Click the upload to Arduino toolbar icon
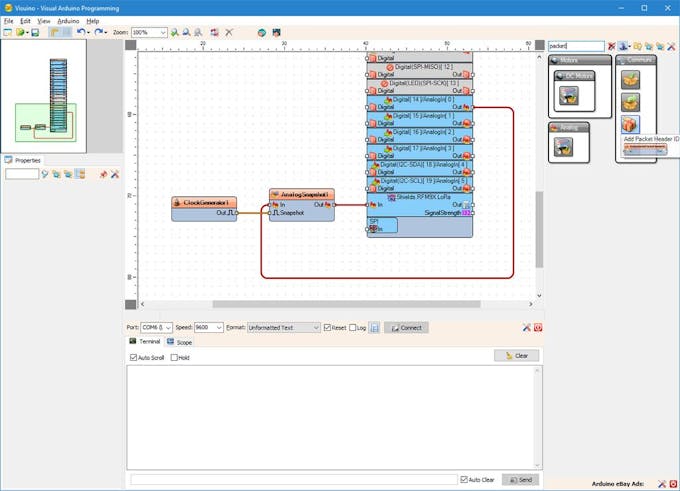Viewport: 680px width, 491px height. 277,33
